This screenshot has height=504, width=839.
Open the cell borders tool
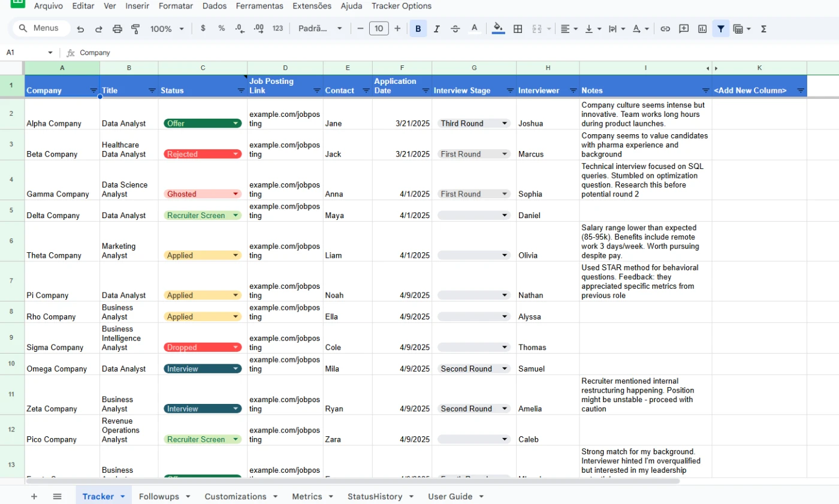click(518, 29)
